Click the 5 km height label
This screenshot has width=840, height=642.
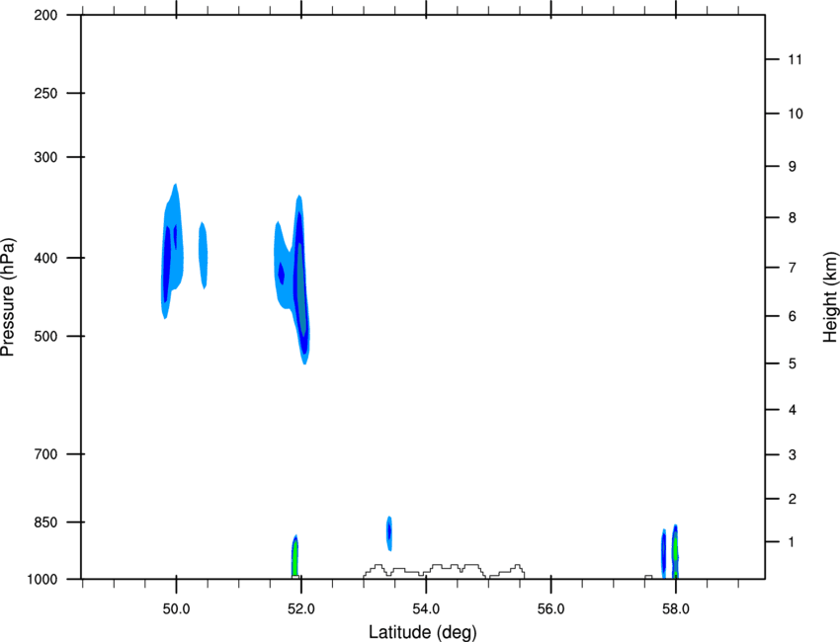point(793,364)
